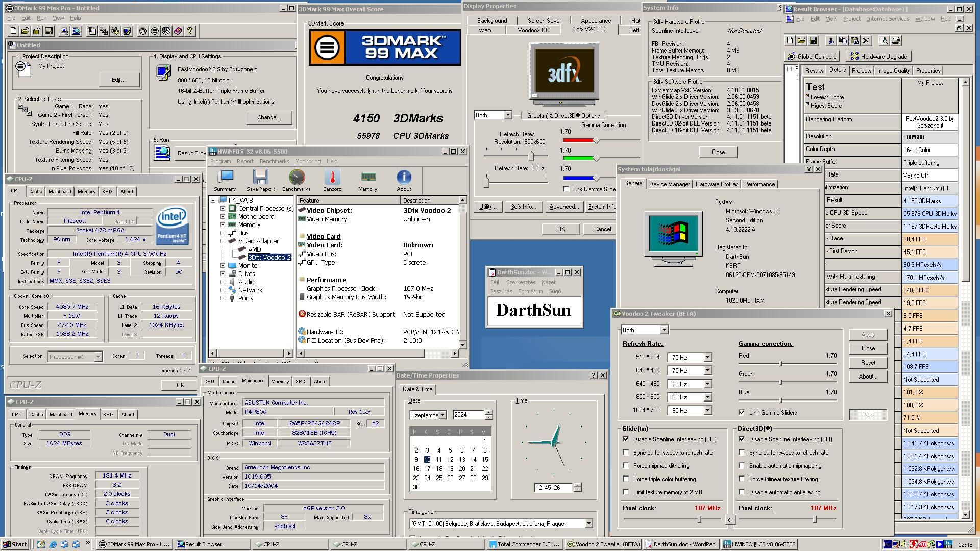The image size is (980, 551).
Task: Adjust red gamma slider in Display Properties
Action: [596, 140]
